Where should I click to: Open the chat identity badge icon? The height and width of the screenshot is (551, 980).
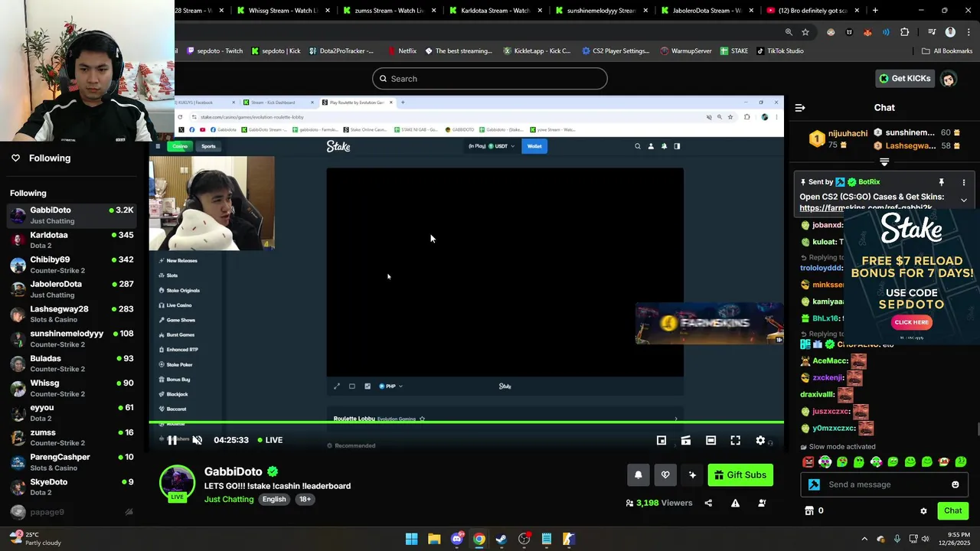pyautogui.click(x=814, y=484)
